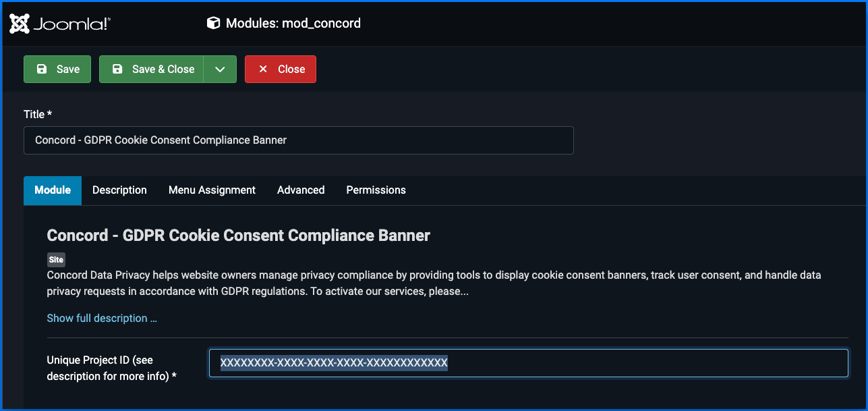
Task: Select the Module tab
Action: (x=53, y=190)
